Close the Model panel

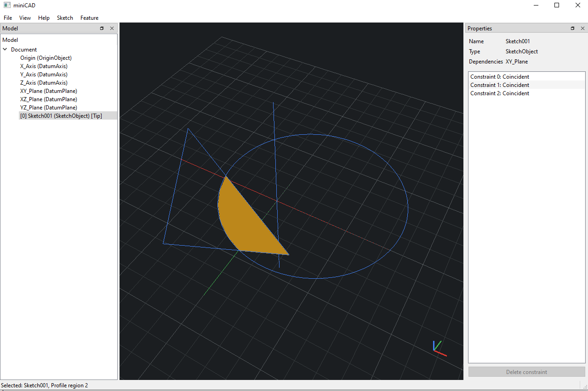112,29
